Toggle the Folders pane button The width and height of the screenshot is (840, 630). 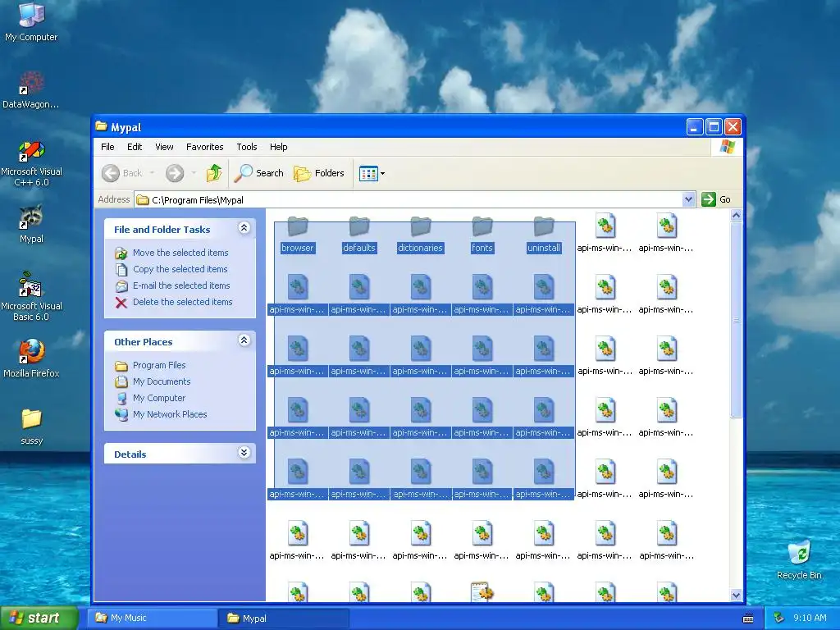[319, 173]
